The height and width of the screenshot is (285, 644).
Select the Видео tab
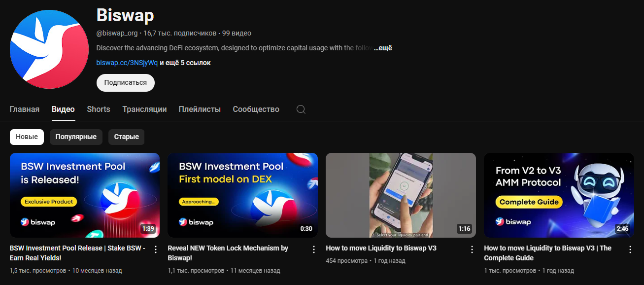tap(63, 109)
